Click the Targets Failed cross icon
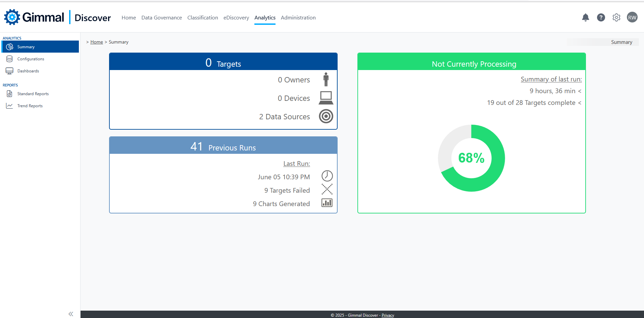Image resolution: width=644 pixels, height=318 pixels. pos(327,189)
